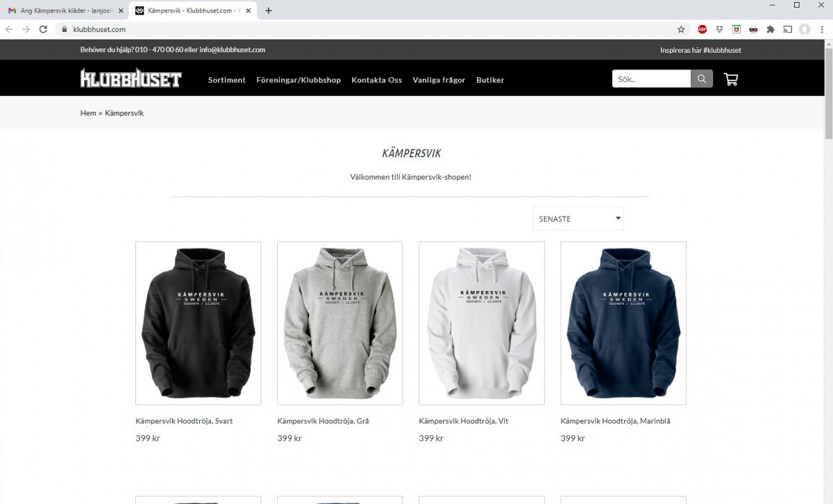This screenshot has width=833, height=504.
Task: Open the shopping cart icon
Action: pyautogui.click(x=731, y=79)
